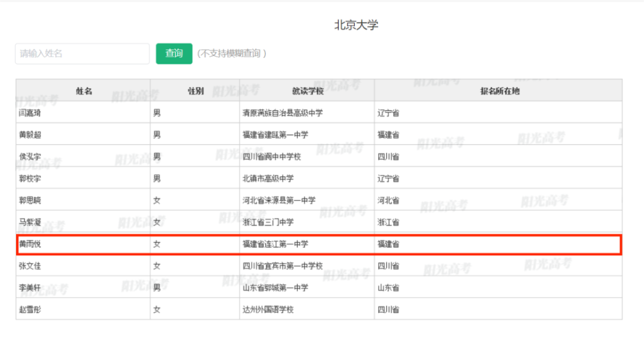Select the name 李美轩 in the table
Image resolution: width=644 pixels, height=337 pixels.
click(30, 287)
